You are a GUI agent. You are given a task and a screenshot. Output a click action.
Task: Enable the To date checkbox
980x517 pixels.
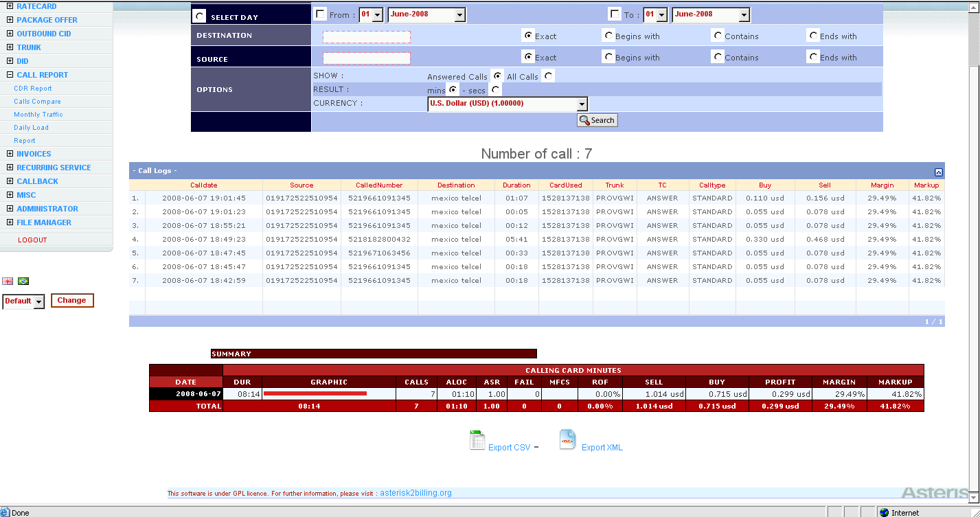615,14
